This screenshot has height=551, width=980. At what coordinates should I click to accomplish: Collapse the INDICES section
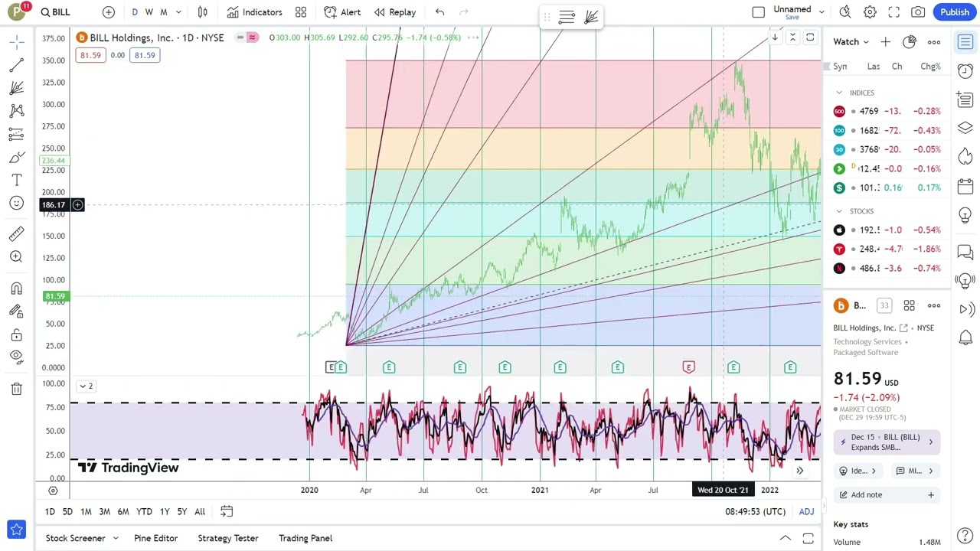tap(839, 93)
